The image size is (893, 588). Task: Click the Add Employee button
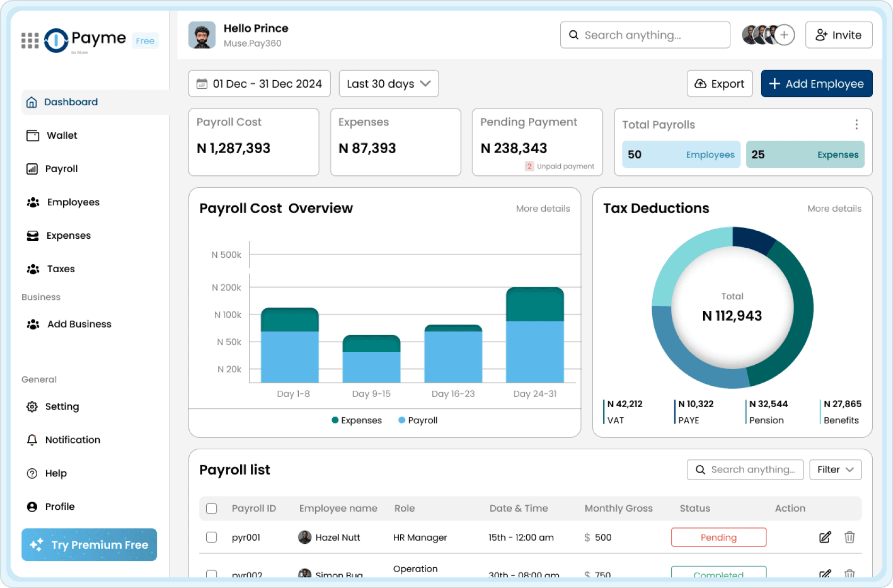pos(816,83)
